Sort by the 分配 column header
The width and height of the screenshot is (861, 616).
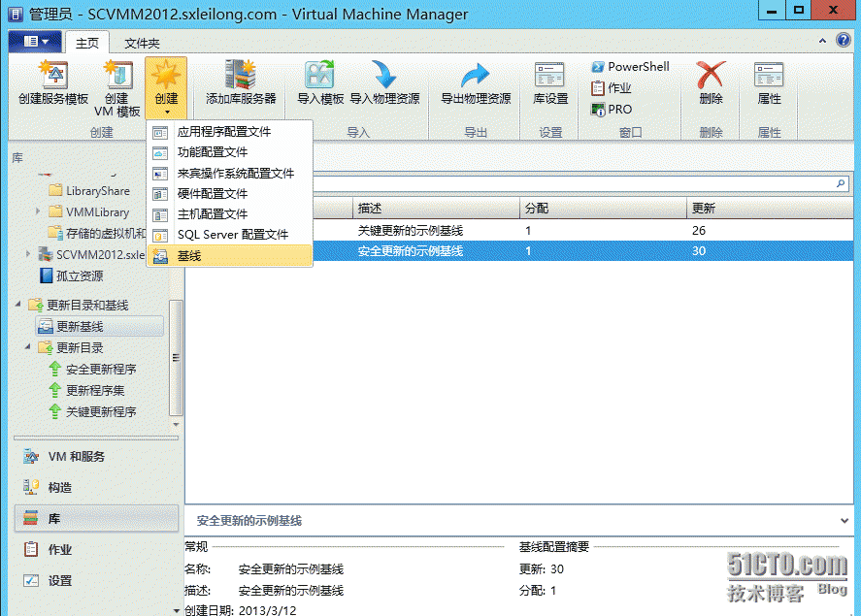pos(603,209)
